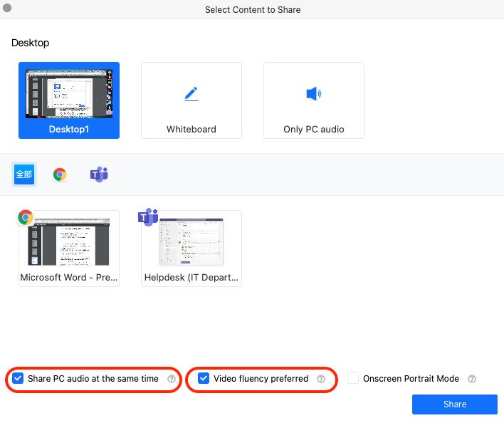Click the Whiteboard label text
This screenshot has width=504, height=423.
pos(191,130)
